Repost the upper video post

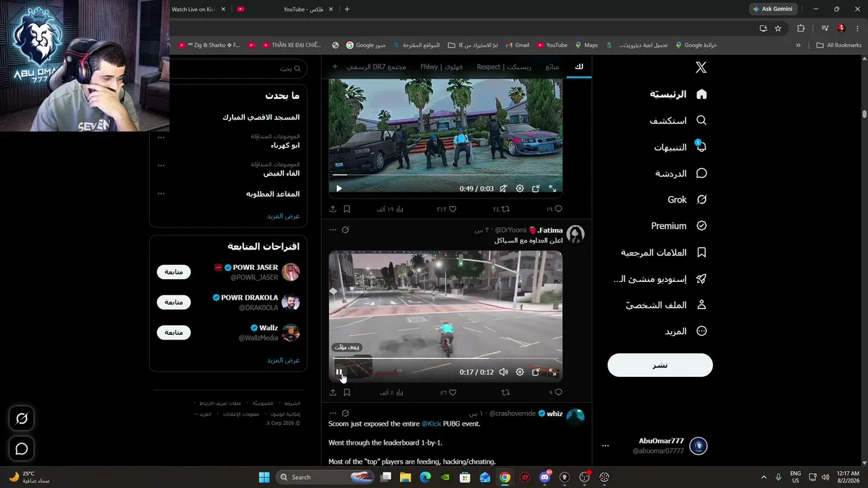pos(501,209)
